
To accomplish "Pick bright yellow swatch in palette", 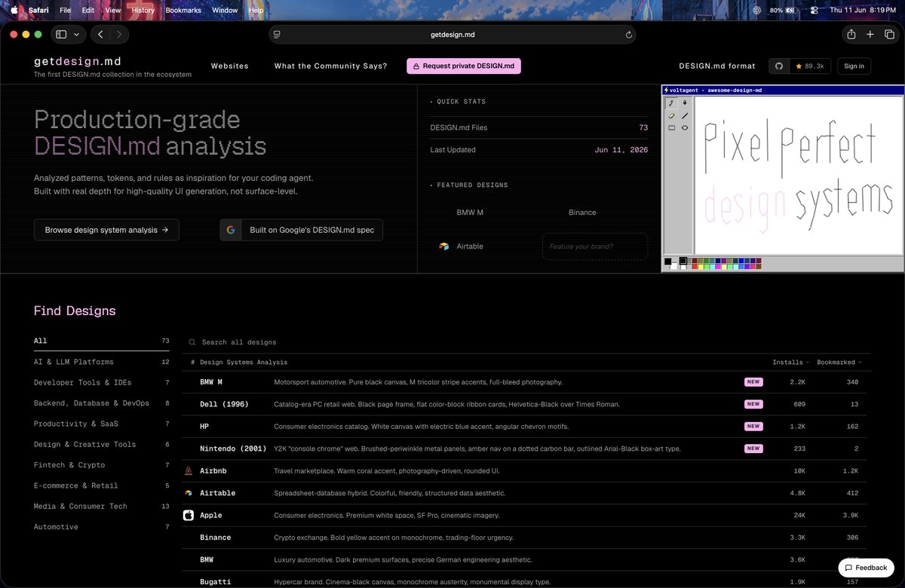I will [701, 267].
